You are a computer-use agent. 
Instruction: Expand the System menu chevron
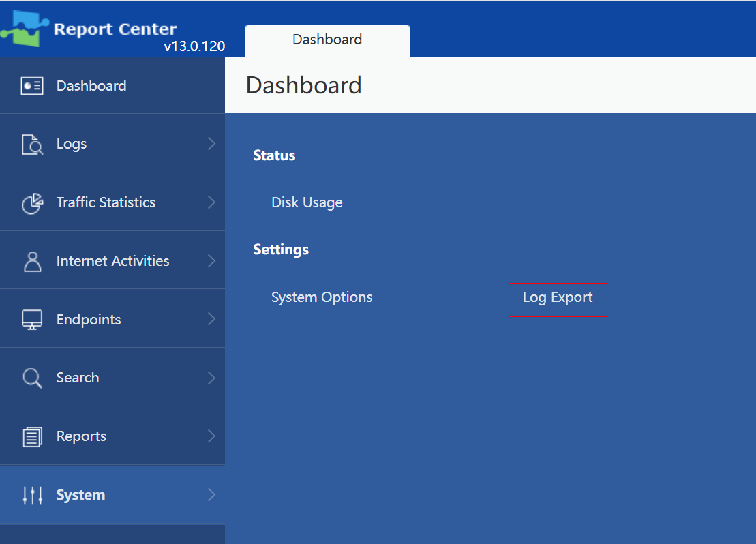pos(211,495)
